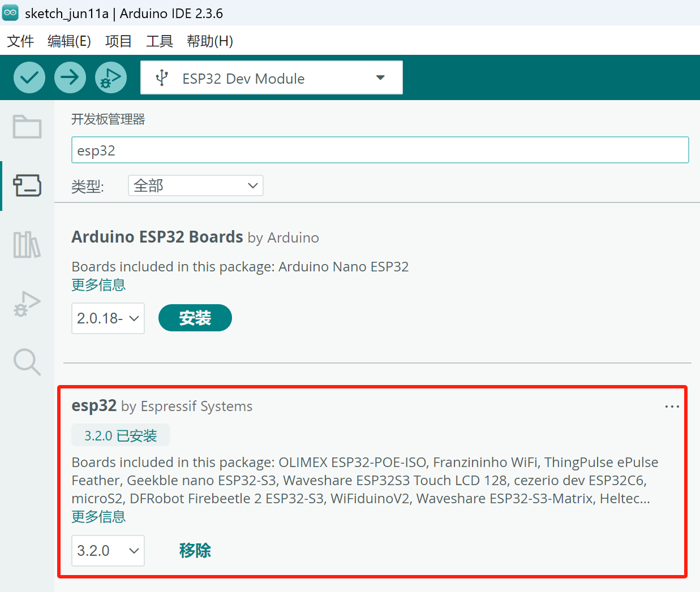
Task: Click the USB icon in board selector
Action: point(162,78)
